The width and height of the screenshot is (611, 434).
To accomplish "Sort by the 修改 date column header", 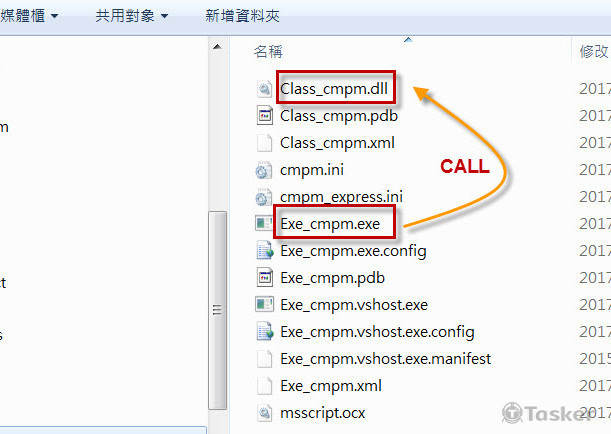I will point(594,51).
